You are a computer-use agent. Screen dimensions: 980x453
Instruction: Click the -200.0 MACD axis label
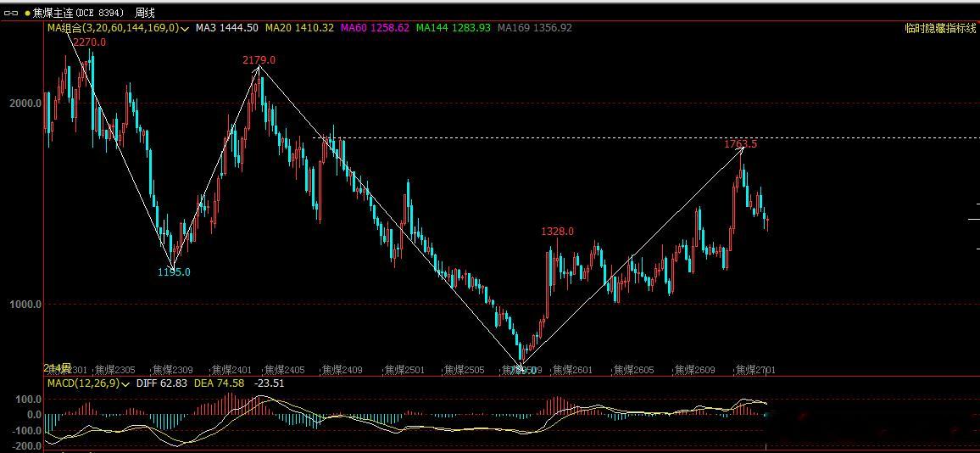26,446
